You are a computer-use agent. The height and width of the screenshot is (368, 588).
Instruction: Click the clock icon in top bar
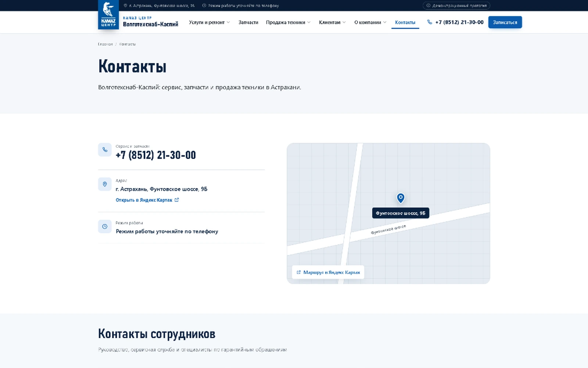pos(204,6)
